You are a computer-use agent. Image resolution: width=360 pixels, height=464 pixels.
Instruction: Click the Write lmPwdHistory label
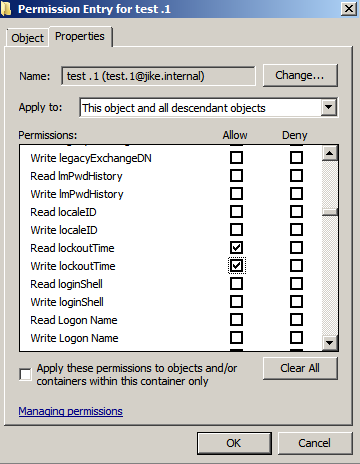[77, 194]
